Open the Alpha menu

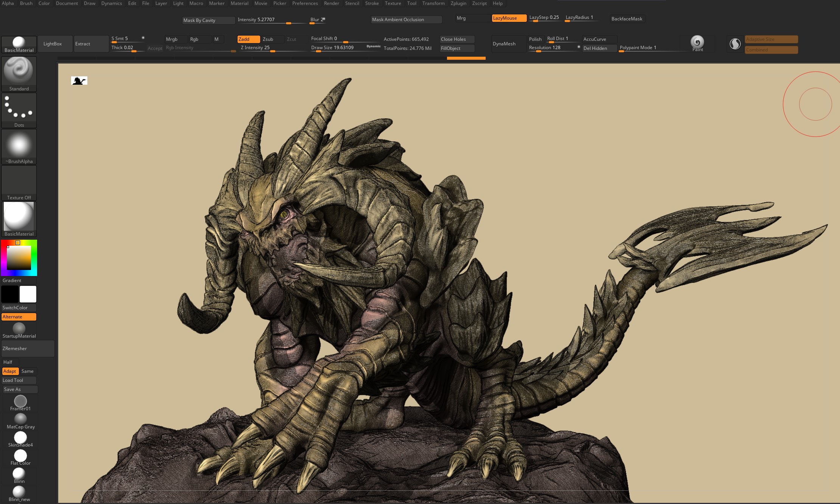click(x=8, y=3)
